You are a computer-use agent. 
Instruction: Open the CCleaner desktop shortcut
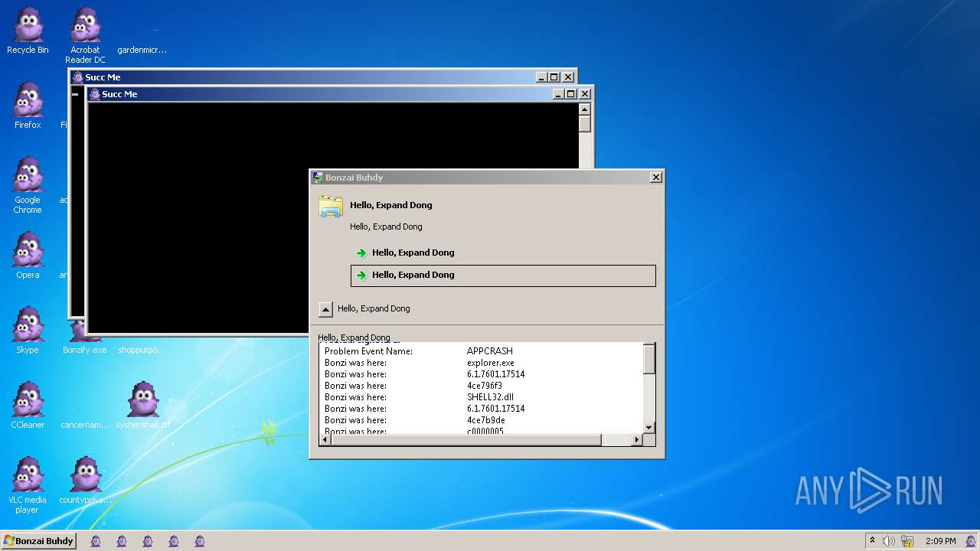tap(28, 406)
